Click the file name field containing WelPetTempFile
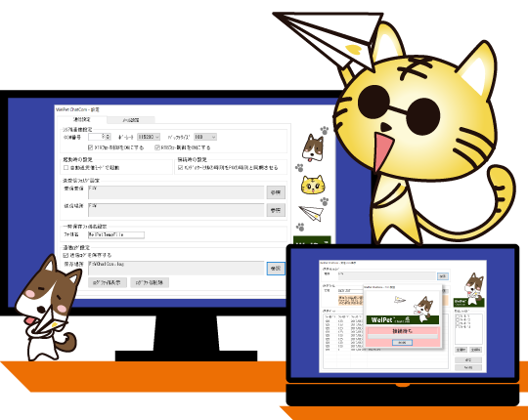Viewport: 528px width, 420px height. [116, 234]
